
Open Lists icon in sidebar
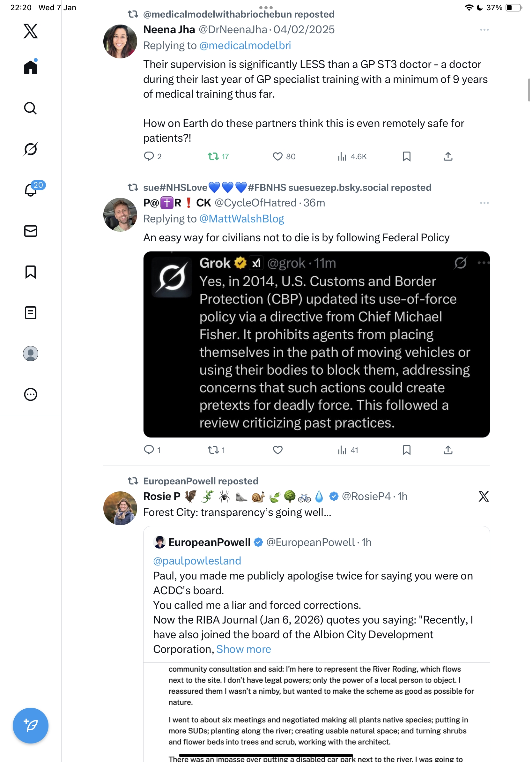(31, 313)
